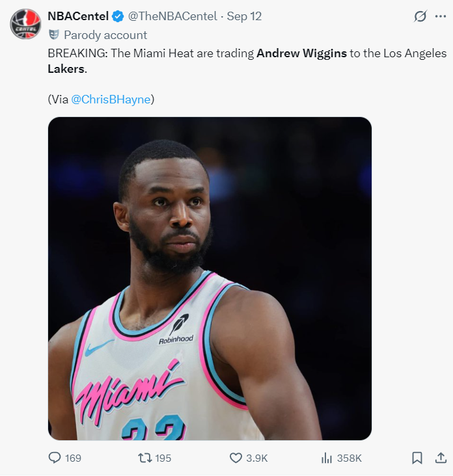Open the Grok icon on the post
Image resolution: width=453 pixels, height=476 pixels.
click(420, 17)
